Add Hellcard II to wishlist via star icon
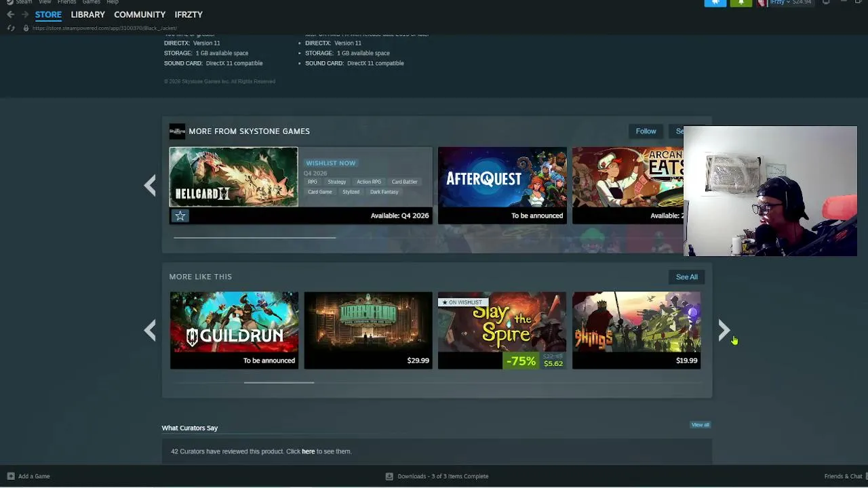 [180, 216]
